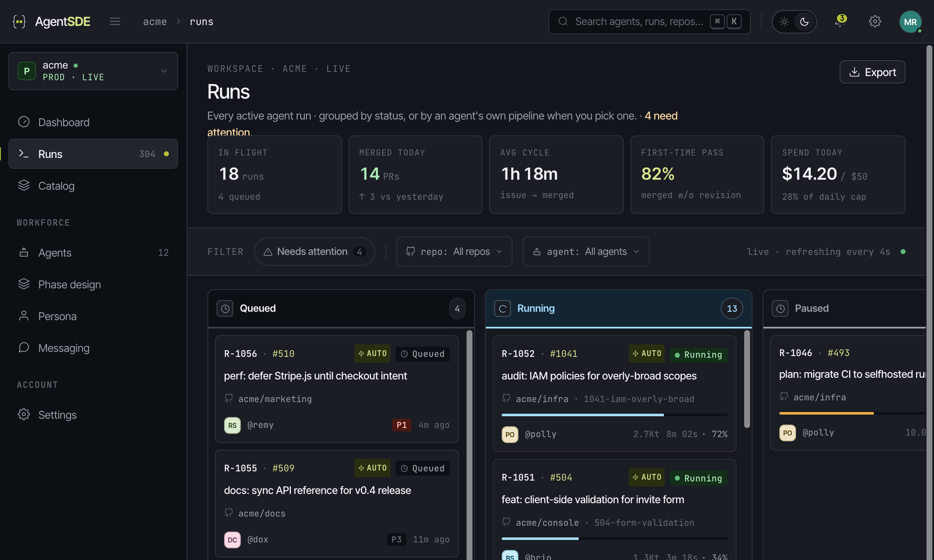
Task: Click RS avatar for @remy
Action: tap(232, 425)
